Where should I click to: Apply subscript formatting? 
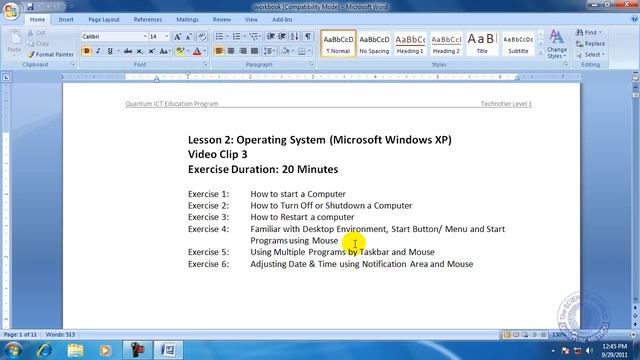[x=140, y=51]
